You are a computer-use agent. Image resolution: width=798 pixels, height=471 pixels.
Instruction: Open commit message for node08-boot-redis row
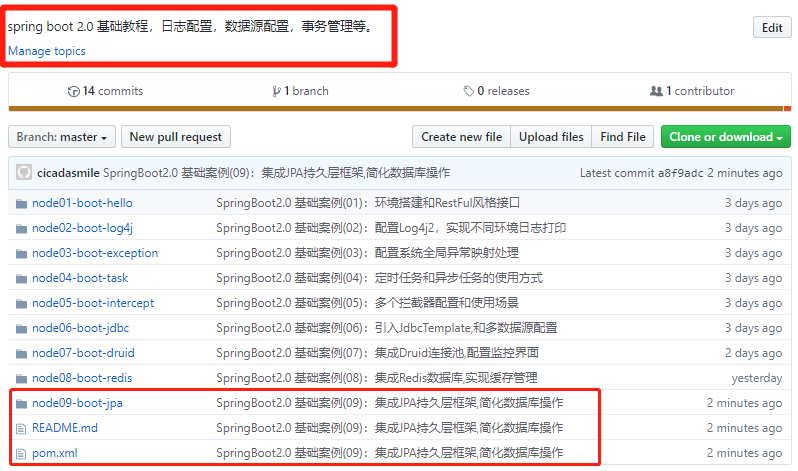tap(377, 378)
